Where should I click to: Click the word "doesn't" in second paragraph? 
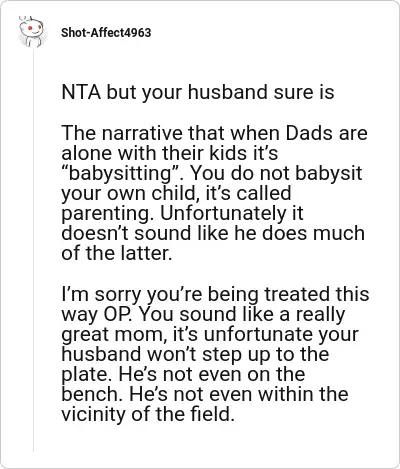[95, 233]
